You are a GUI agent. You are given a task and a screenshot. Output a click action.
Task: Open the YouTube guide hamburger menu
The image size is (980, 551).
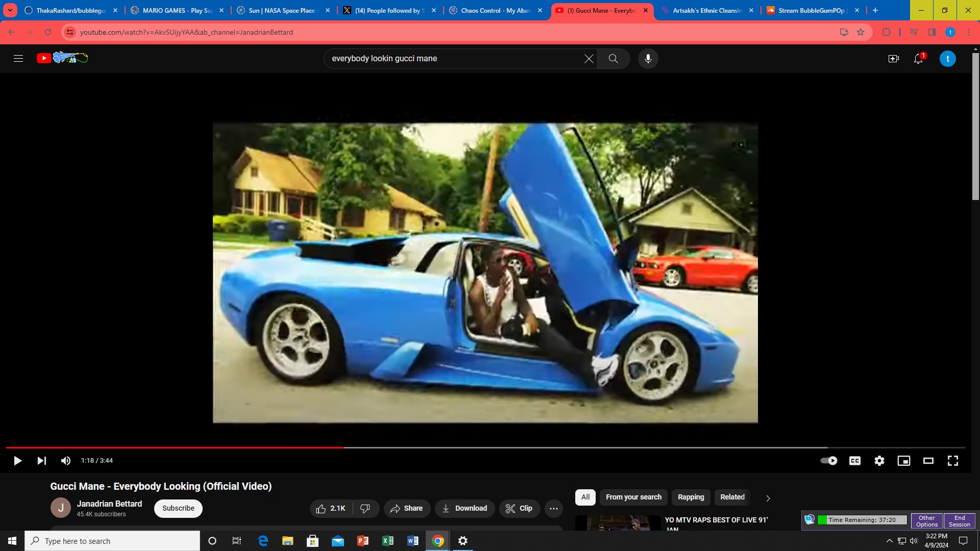click(18, 59)
